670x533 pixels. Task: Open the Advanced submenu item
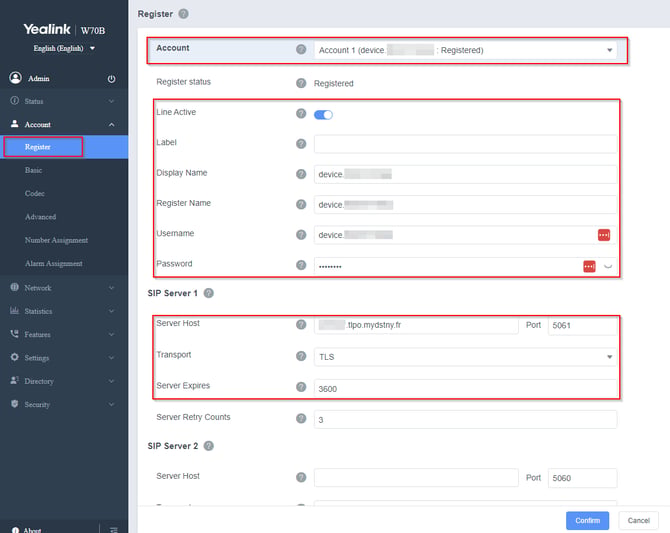[x=40, y=217]
